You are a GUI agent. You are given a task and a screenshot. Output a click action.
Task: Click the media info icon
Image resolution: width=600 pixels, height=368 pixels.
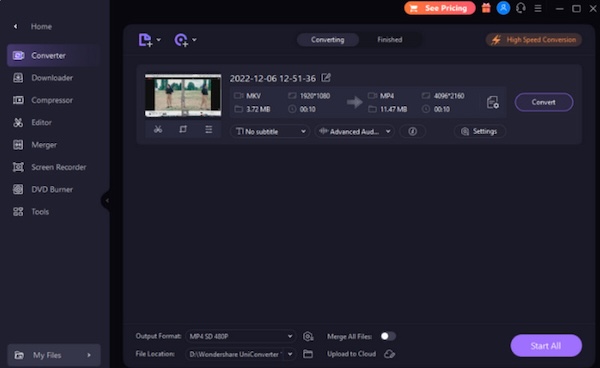pos(412,132)
